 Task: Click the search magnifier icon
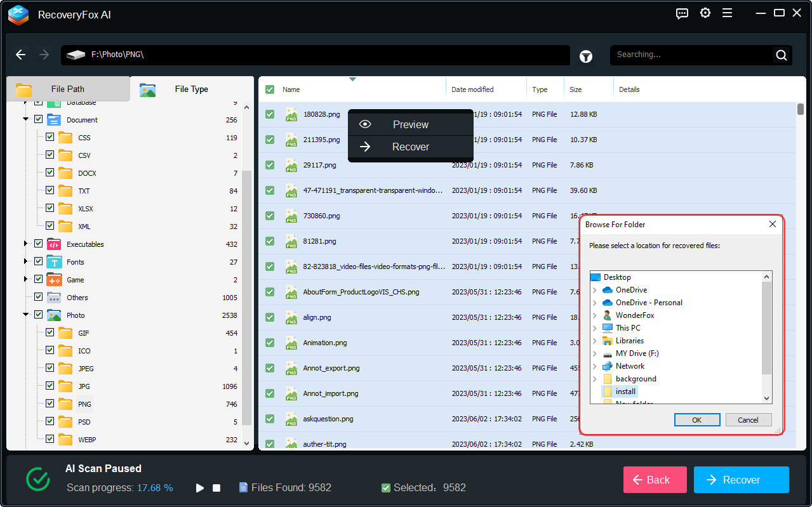point(781,55)
